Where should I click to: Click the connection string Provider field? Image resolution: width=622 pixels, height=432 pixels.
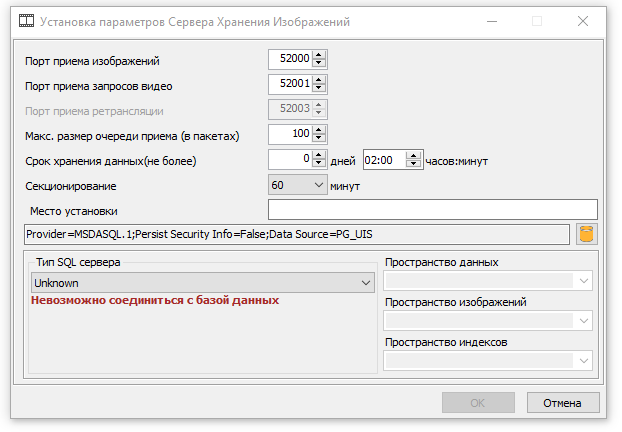coord(296,234)
